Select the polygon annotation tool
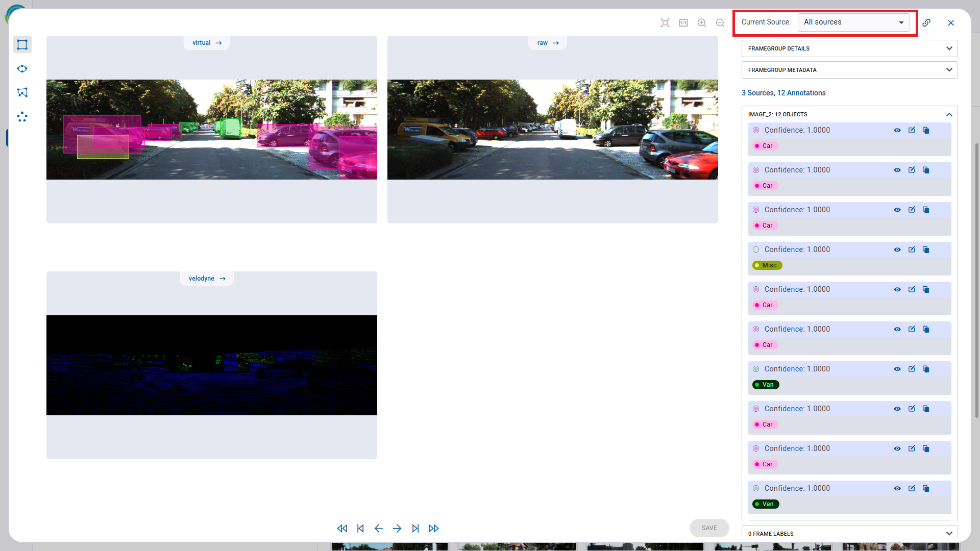 (22, 92)
